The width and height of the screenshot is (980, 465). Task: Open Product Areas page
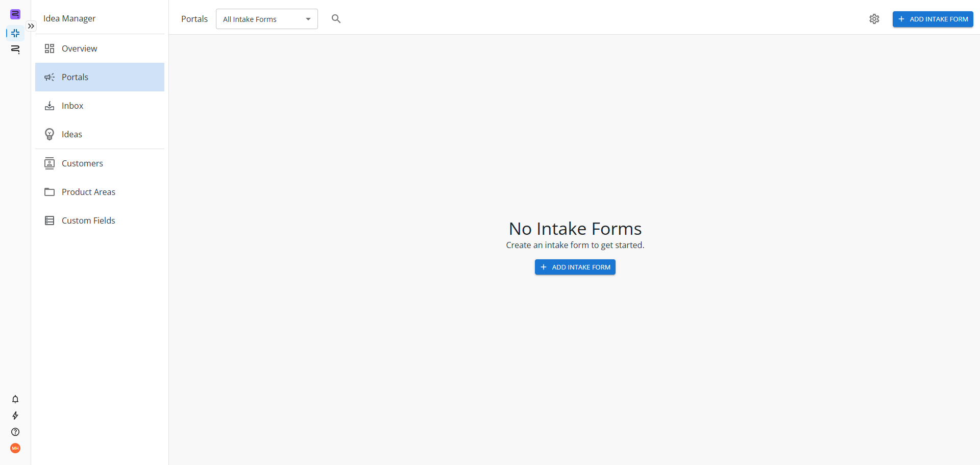point(100,192)
